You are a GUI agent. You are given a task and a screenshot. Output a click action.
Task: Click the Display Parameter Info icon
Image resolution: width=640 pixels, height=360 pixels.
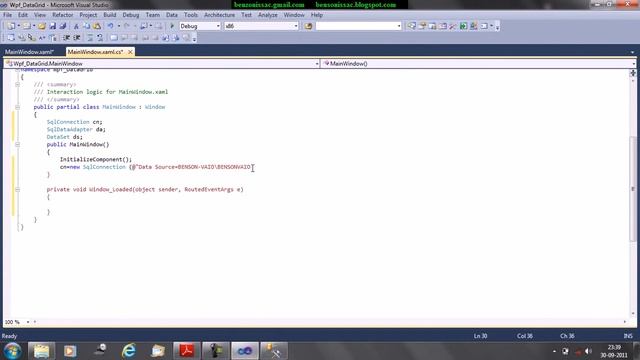pos(21,38)
